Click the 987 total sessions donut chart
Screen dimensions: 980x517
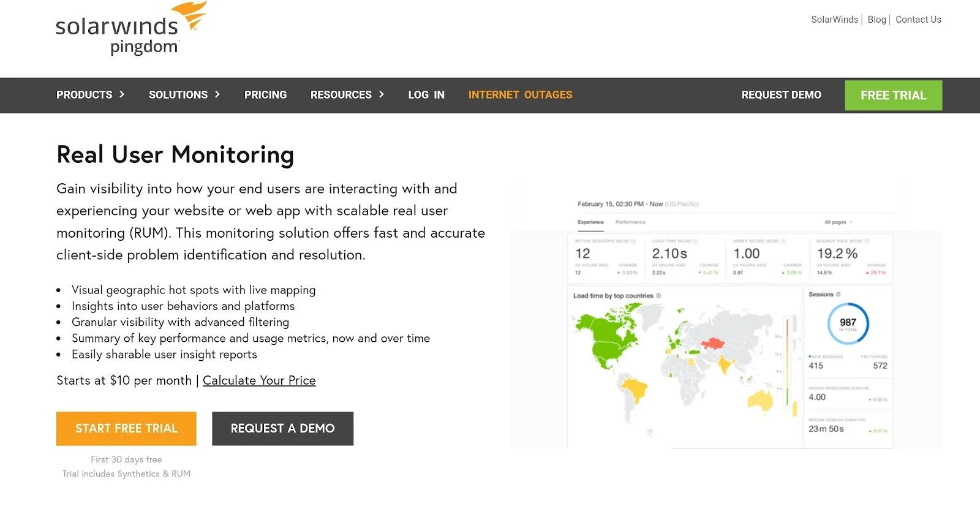point(848,323)
